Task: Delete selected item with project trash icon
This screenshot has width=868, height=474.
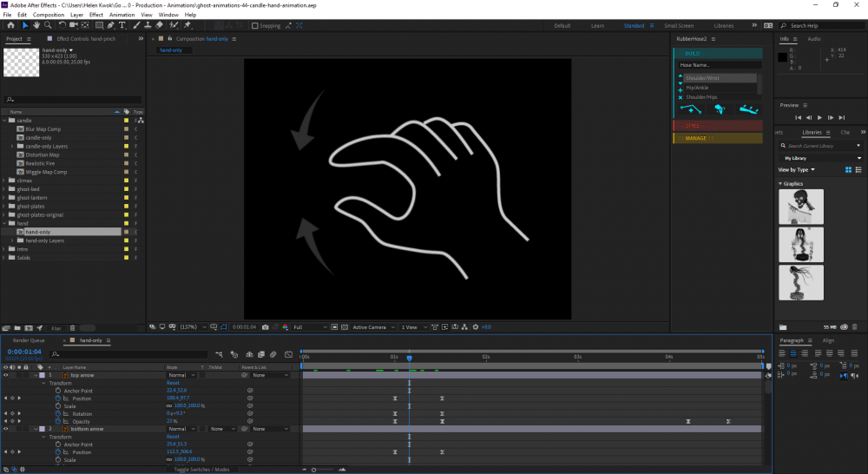Action: click(x=73, y=328)
